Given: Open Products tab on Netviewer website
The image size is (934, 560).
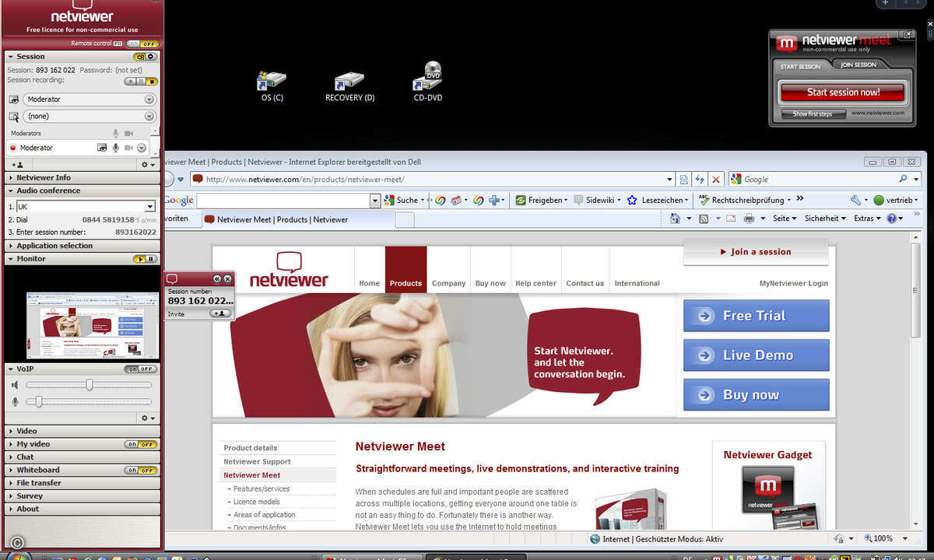Looking at the screenshot, I should click(x=406, y=268).
